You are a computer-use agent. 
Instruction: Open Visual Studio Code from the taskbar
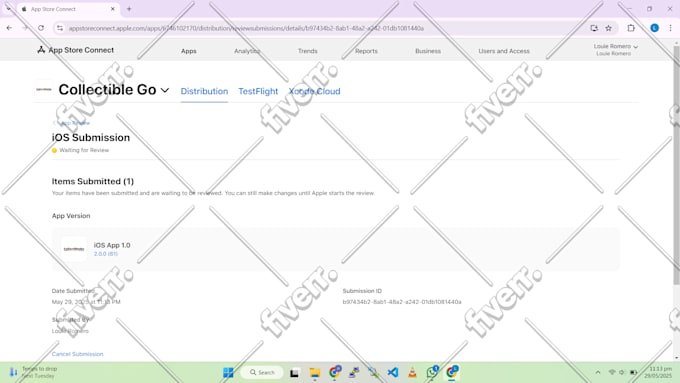(393, 372)
